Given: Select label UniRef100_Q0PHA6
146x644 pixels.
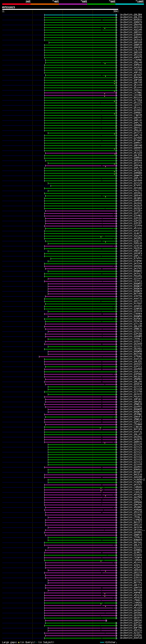Looking at the screenshot, I should (131, 374).
